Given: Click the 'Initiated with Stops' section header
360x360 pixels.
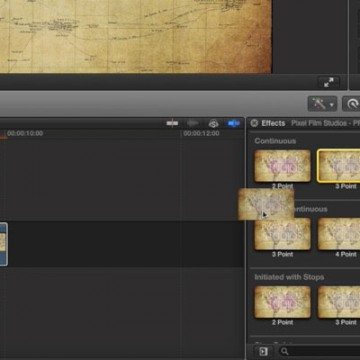Looking at the screenshot, I should point(289,277).
